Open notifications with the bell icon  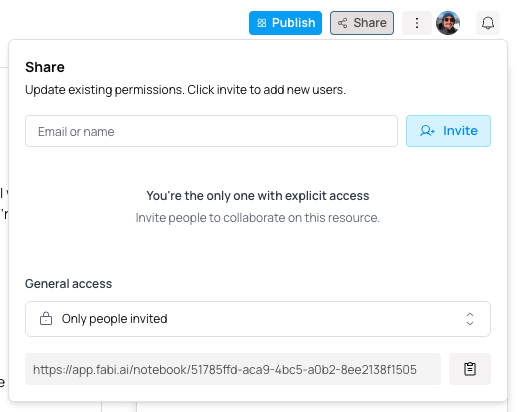pyautogui.click(x=488, y=23)
